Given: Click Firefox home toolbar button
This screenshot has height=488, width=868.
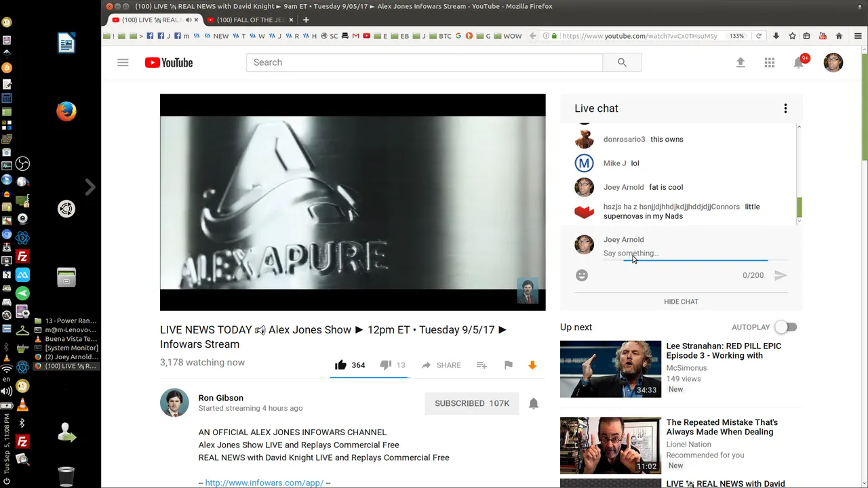Looking at the screenshot, I should 839,36.
